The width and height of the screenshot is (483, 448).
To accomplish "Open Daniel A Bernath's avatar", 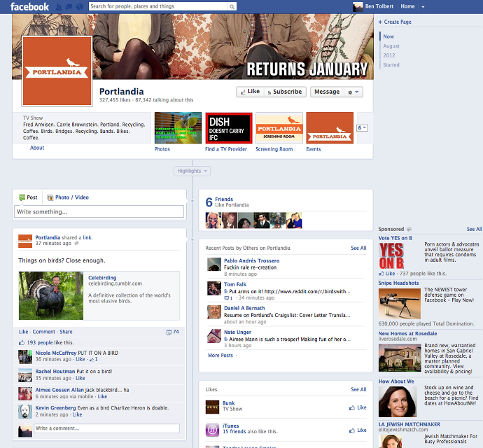I will (214, 312).
